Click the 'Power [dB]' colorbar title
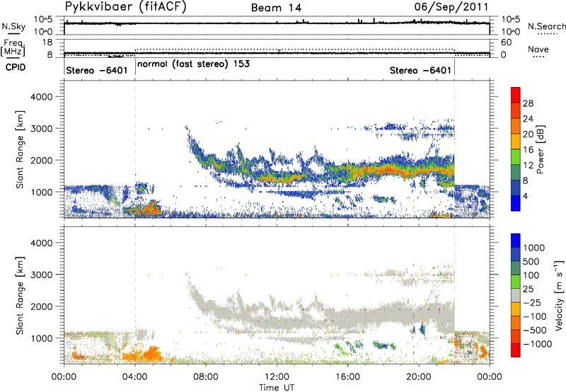566x392 pixels. click(540, 149)
